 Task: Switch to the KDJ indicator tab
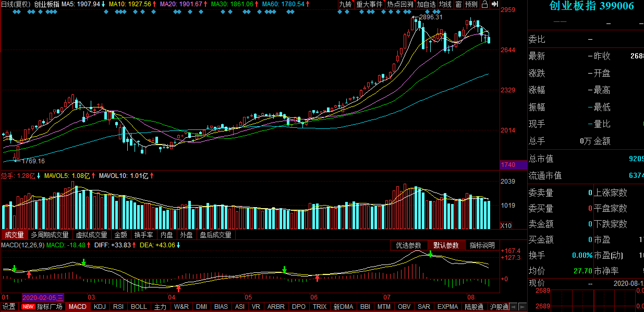pos(99,307)
